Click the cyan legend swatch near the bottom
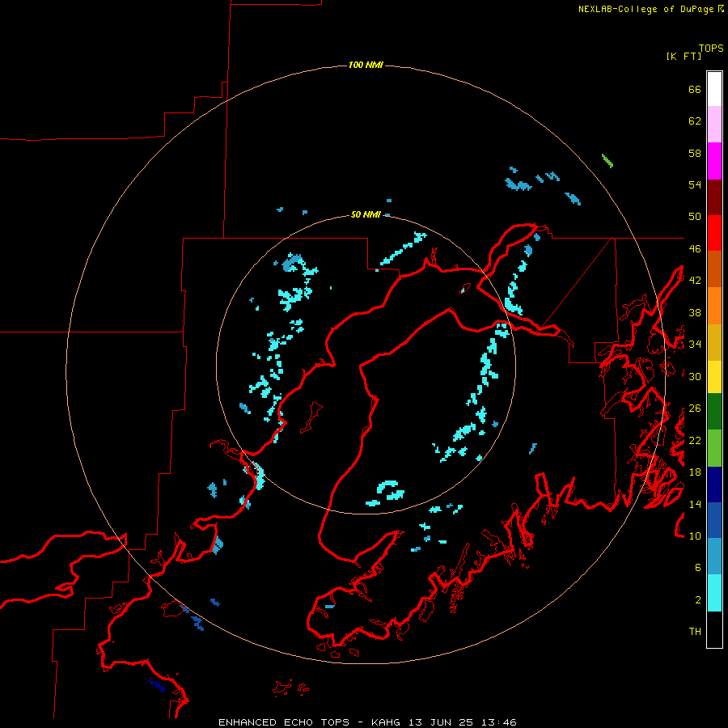 [x=714, y=593]
